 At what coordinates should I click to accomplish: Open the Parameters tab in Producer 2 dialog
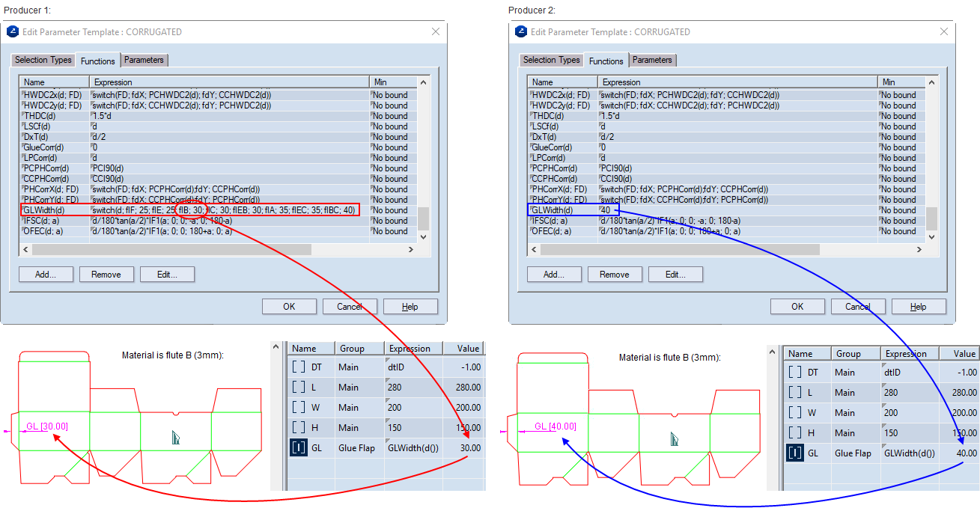tap(652, 60)
